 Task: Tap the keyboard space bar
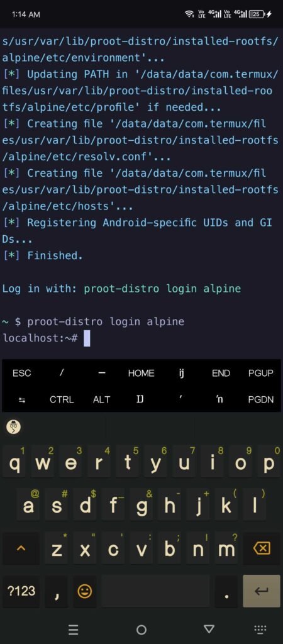155,591
